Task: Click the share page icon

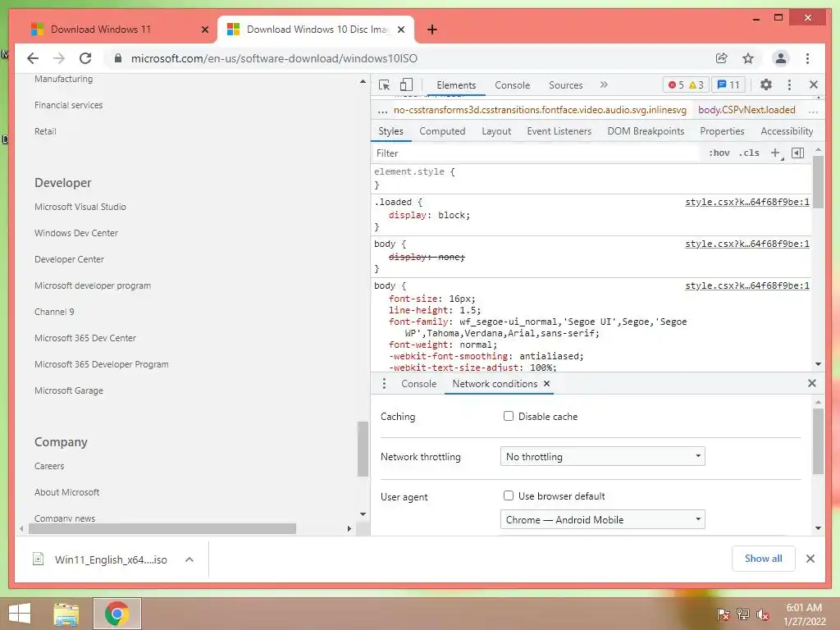Action: pos(722,58)
